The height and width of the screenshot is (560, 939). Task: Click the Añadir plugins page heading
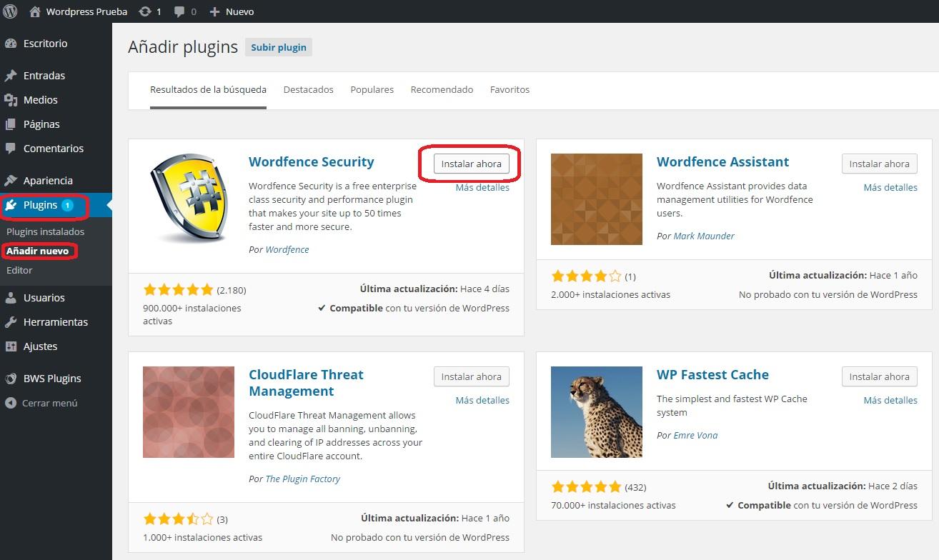point(183,47)
